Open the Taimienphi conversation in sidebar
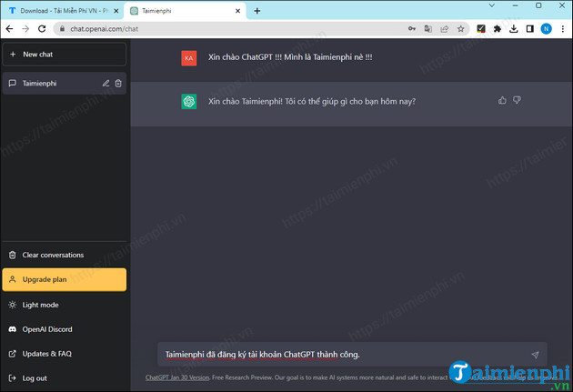 [65, 84]
